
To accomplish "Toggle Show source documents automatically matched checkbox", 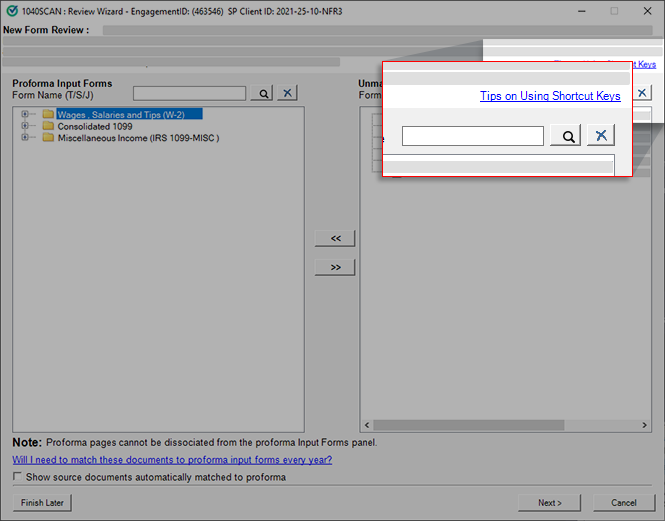I will click(x=17, y=476).
